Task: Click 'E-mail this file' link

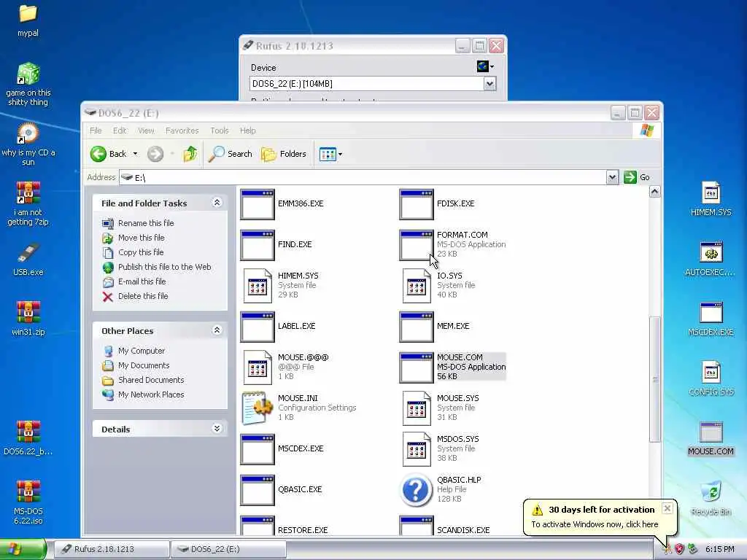Action: (x=142, y=281)
